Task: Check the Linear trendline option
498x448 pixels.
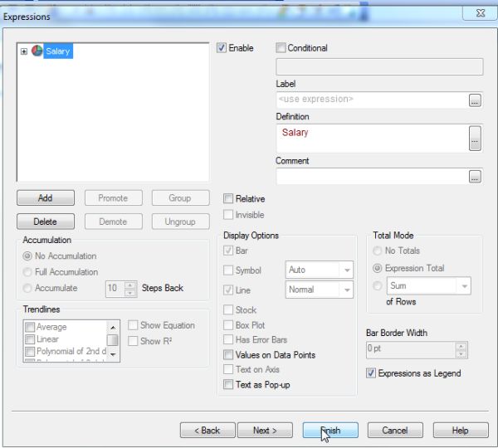Action: [30, 339]
